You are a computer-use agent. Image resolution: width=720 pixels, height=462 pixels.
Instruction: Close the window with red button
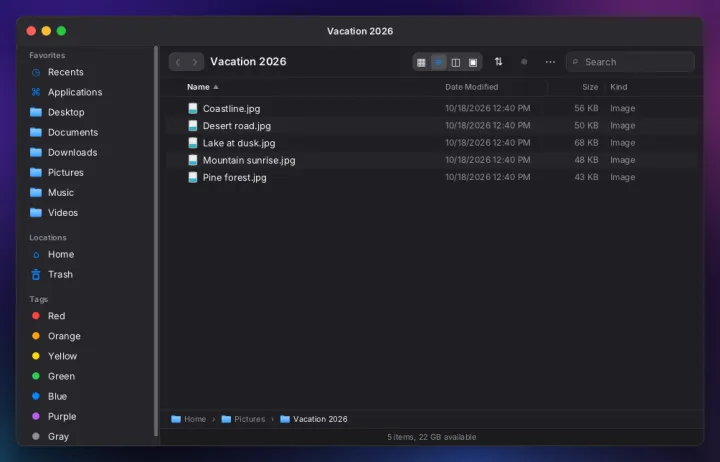pyautogui.click(x=31, y=31)
